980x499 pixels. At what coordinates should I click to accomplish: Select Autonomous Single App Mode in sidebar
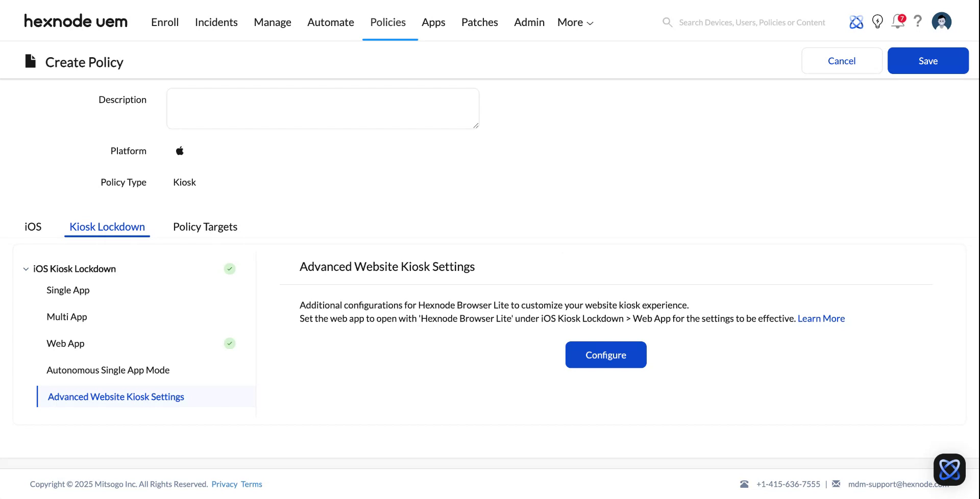coord(108,370)
